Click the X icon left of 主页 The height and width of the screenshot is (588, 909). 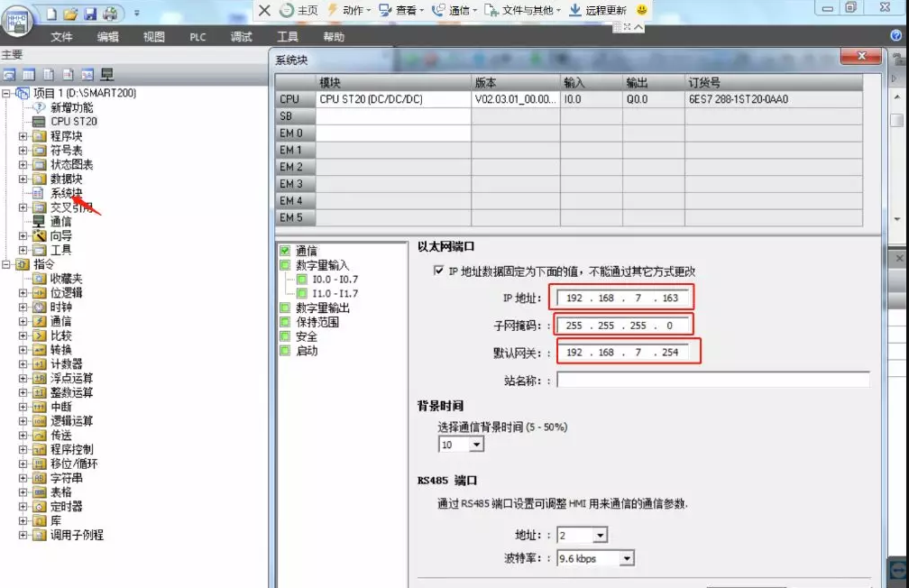pos(264,10)
